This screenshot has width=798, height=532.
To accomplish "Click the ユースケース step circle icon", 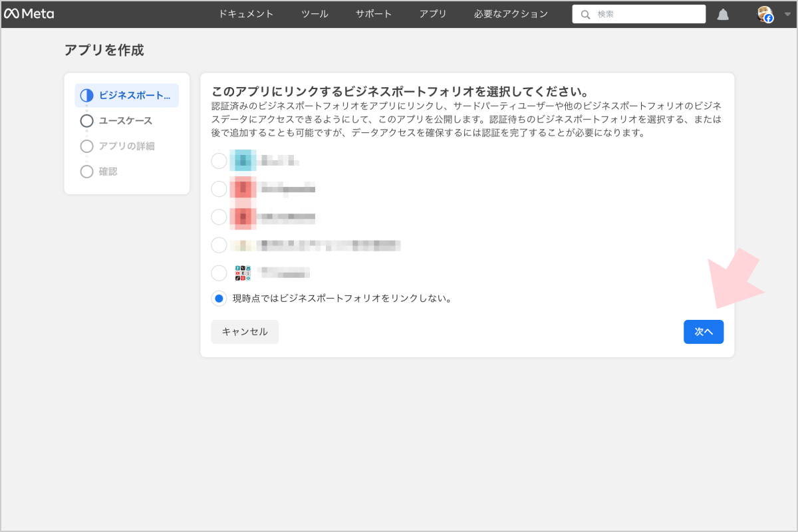I will pos(86,121).
